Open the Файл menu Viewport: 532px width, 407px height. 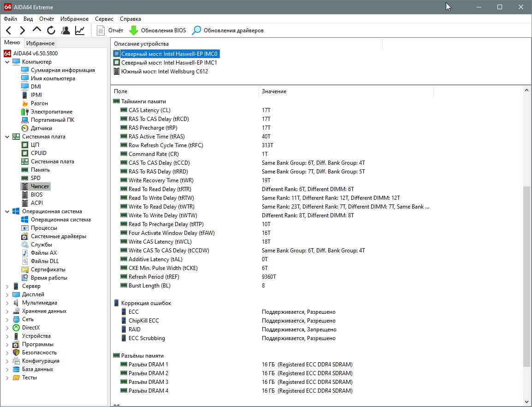(11, 19)
